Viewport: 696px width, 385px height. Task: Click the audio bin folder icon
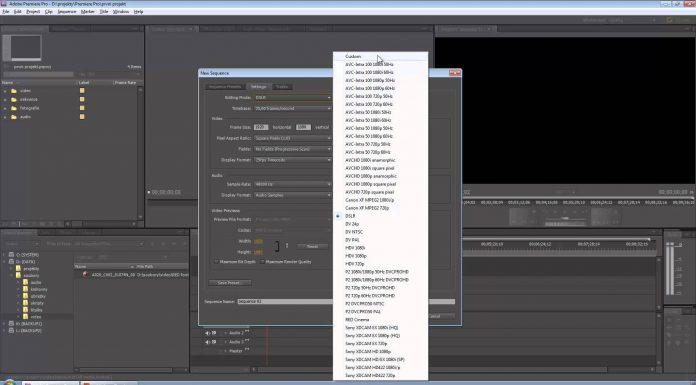[14, 117]
